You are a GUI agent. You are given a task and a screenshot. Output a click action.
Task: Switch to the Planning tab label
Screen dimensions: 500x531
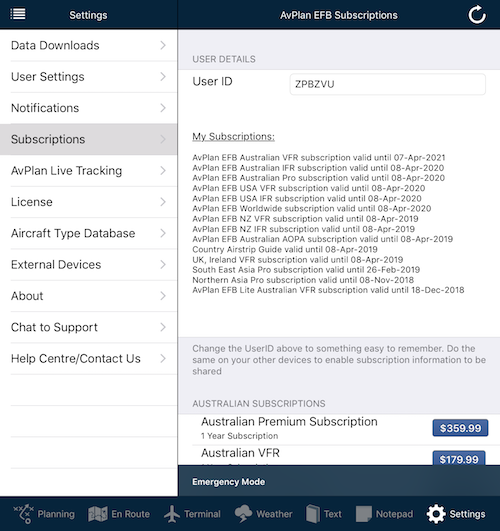tap(56, 514)
